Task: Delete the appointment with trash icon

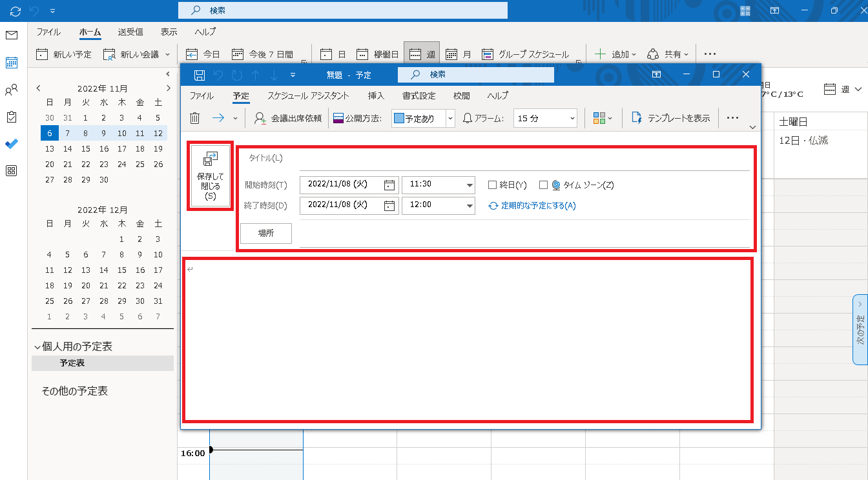Action: pos(195,118)
